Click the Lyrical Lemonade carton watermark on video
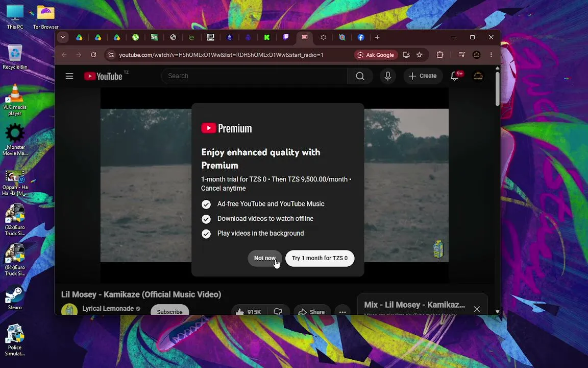The width and height of the screenshot is (588, 368). tap(438, 249)
